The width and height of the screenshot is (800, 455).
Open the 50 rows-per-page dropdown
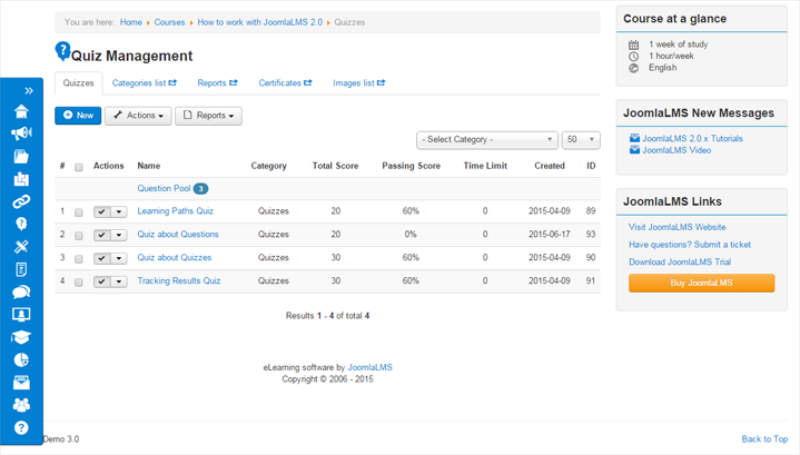point(581,139)
